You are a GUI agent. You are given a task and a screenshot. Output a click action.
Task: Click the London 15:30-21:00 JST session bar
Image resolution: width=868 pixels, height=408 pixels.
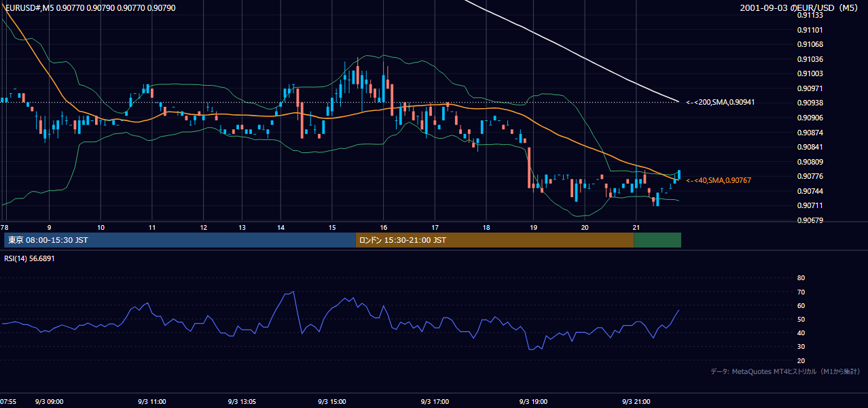click(494, 240)
